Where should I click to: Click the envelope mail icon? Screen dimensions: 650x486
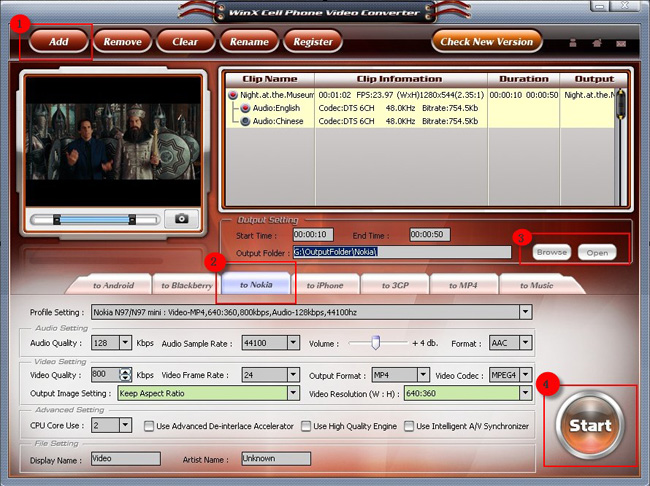pyautogui.click(x=620, y=42)
